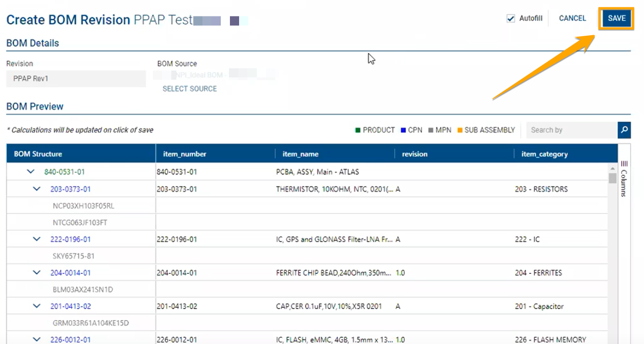Collapse the 201-0413-02 chevron
This screenshot has width=644, height=344.
pos(37,306)
